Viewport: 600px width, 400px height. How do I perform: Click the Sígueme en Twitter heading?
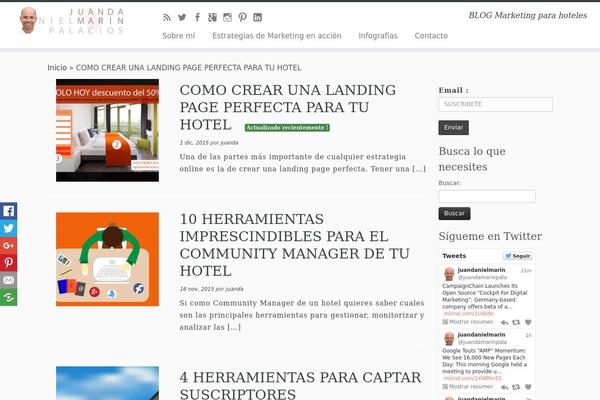point(490,236)
